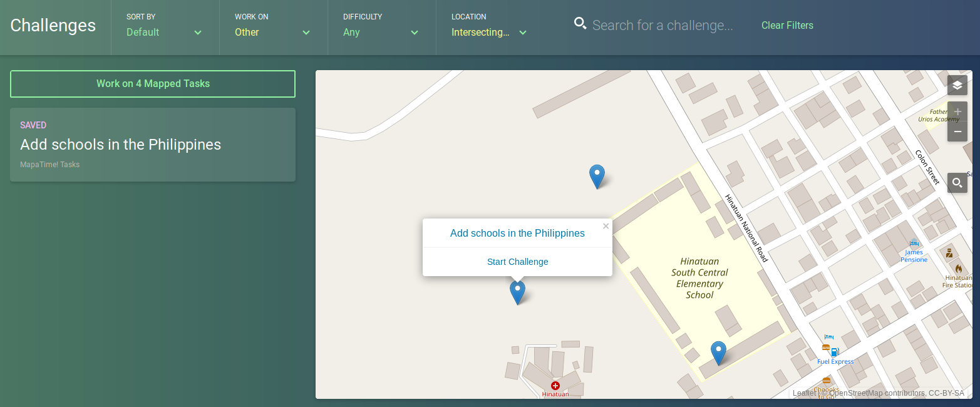Click the James Pensione label

914,255
